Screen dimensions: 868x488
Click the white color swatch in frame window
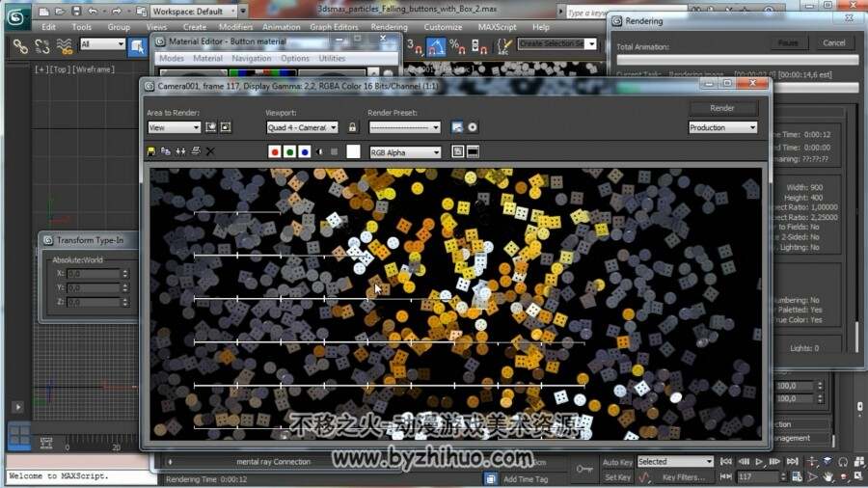[353, 151]
